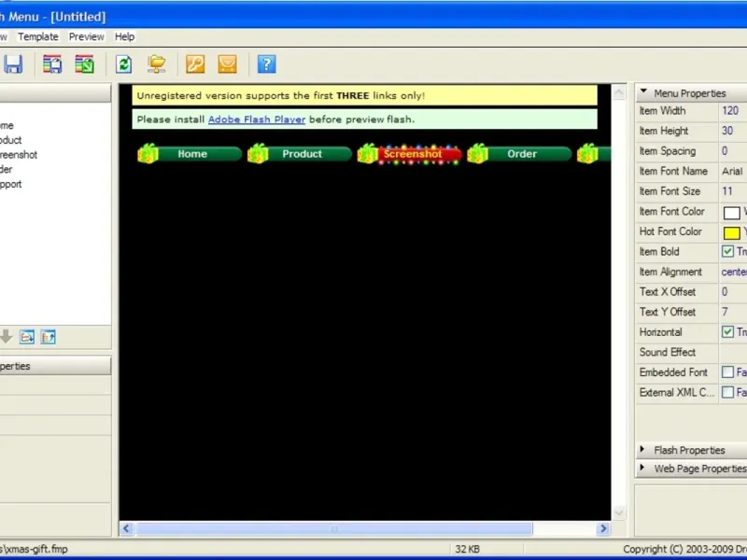Viewport: 747px width, 560px height.
Task: Click the orange key register icon
Action: [195, 64]
